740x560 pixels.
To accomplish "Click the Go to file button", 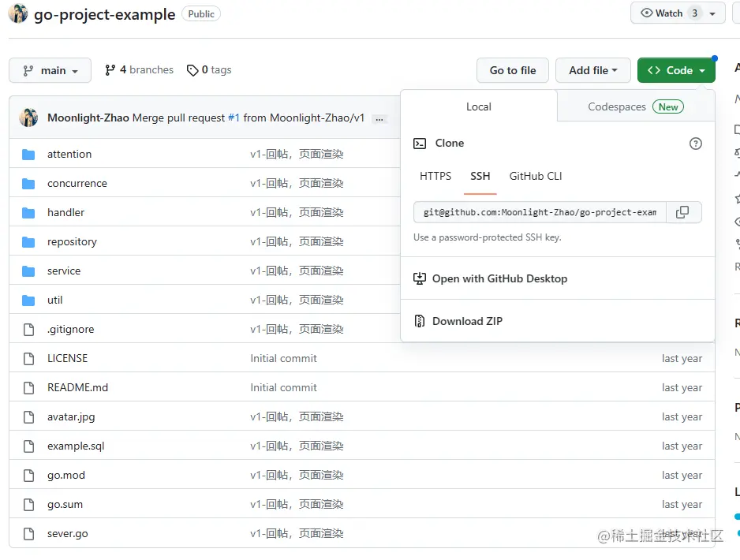I will [x=513, y=70].
